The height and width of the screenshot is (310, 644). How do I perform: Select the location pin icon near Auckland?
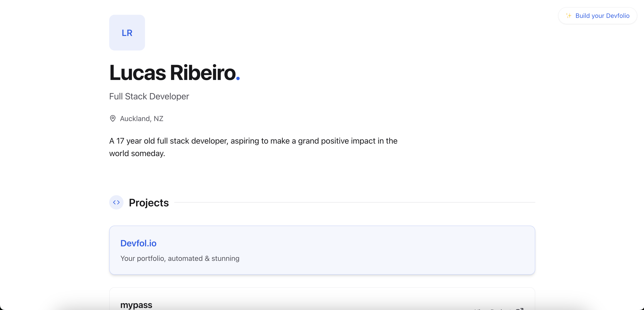tap(113, 119)
